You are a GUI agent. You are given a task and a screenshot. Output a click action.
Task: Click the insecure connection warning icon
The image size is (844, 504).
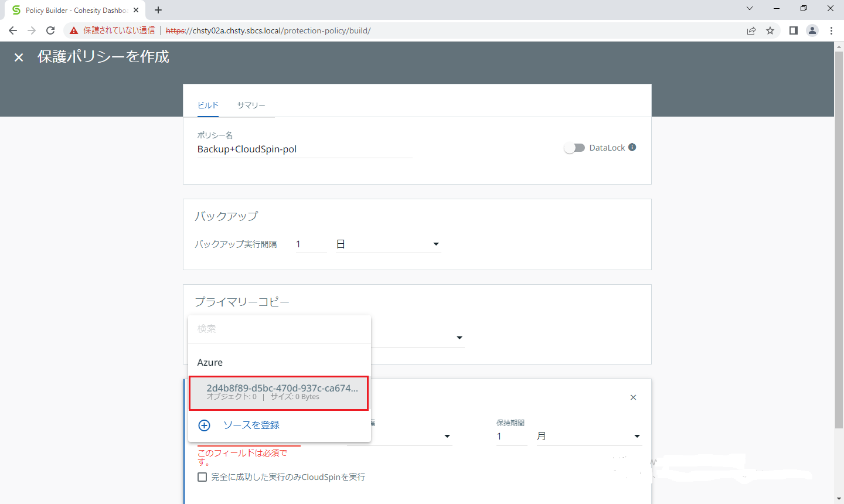74,30
